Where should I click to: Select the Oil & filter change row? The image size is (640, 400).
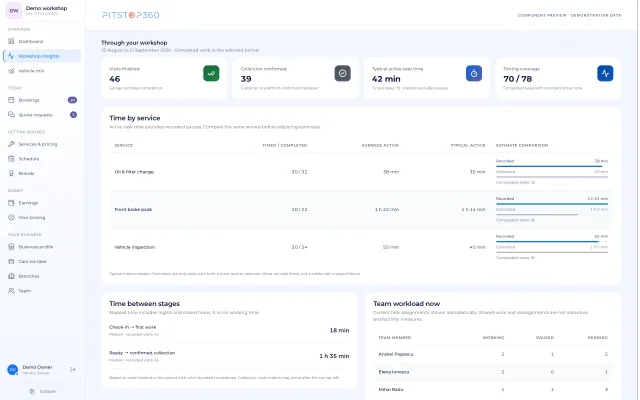click(x=361, y=172)
